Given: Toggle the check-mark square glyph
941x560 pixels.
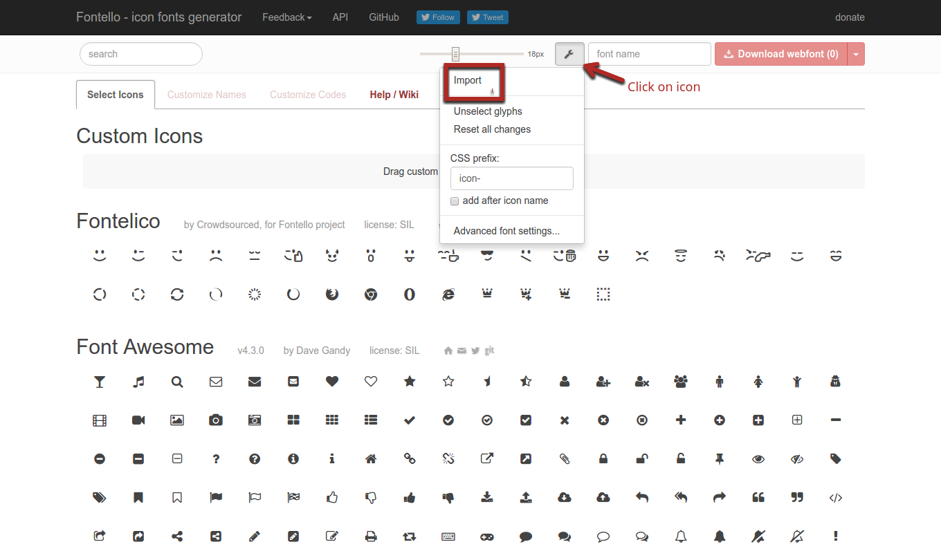Looking at the screenshot, I should pyautogui.click(x=526, y=420).
